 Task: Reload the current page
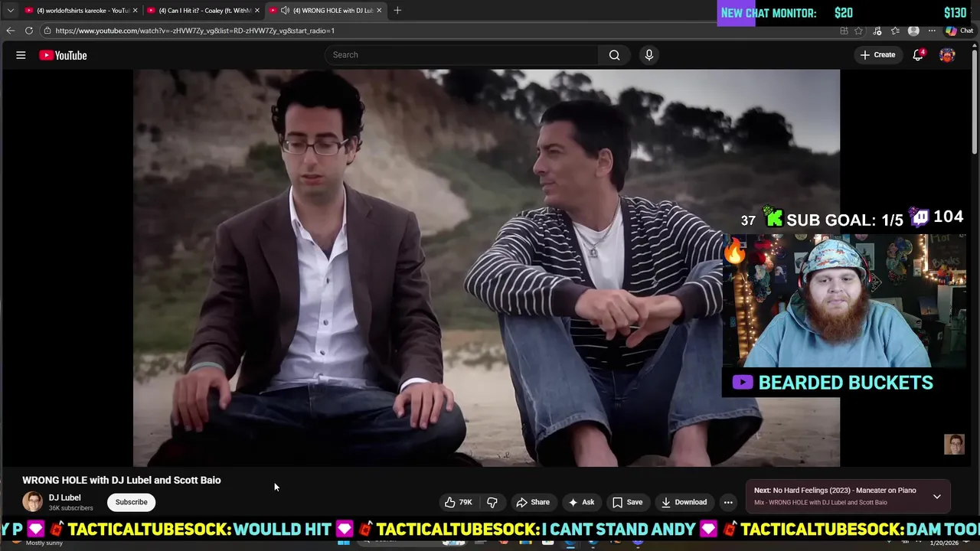(x=29, y=31)
